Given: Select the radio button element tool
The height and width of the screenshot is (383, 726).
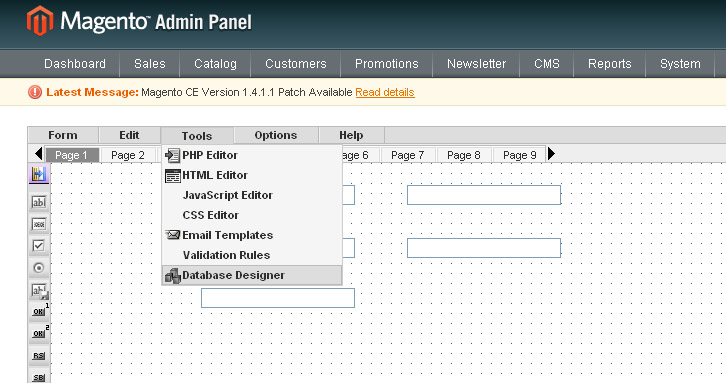Looking at the screenshot, I should (39, 268).
